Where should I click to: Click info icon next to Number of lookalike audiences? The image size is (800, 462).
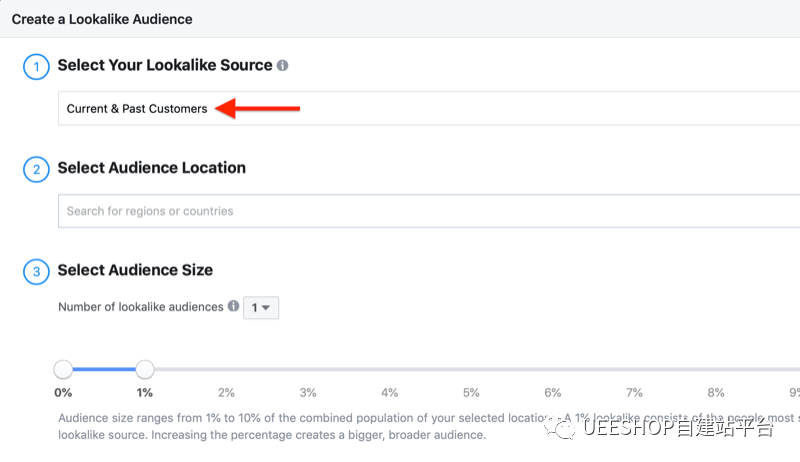(233, 307)
